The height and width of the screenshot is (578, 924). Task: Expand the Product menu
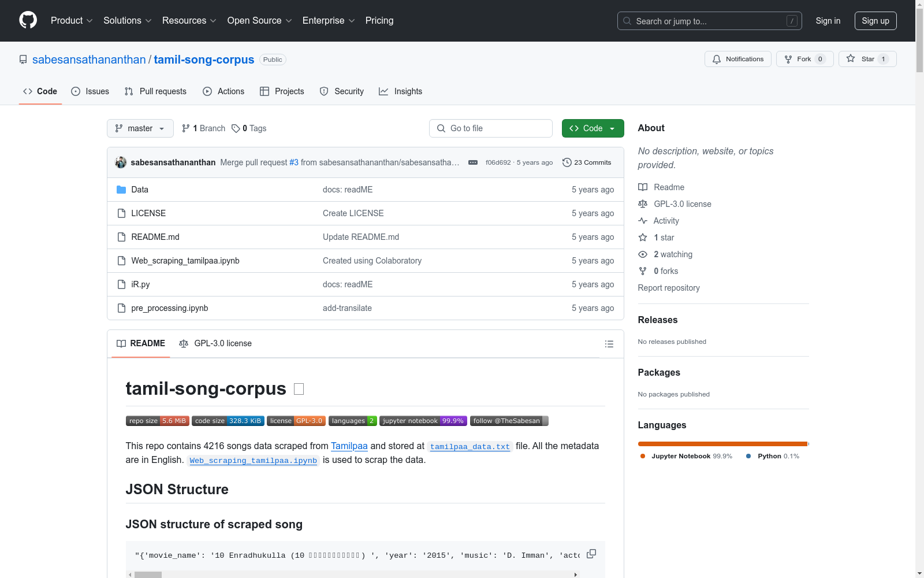click(72, 21)
